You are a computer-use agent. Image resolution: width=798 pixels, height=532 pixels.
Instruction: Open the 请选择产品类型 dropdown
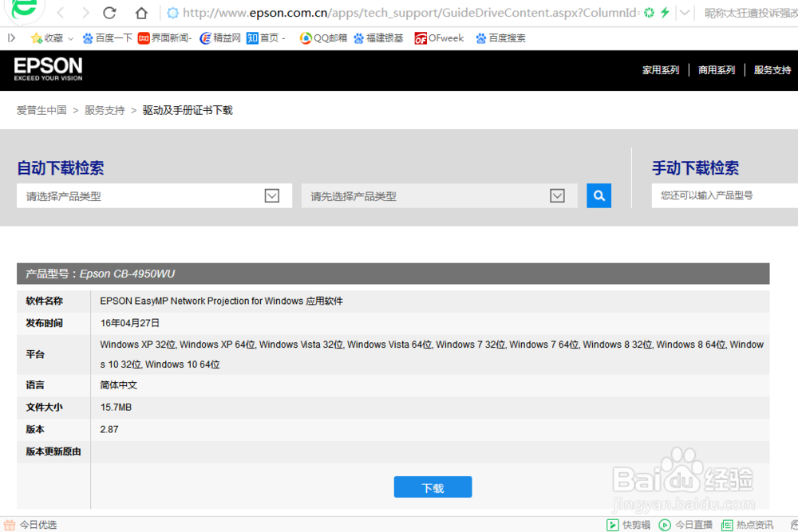pyautogui.click(x=154, y=196)
